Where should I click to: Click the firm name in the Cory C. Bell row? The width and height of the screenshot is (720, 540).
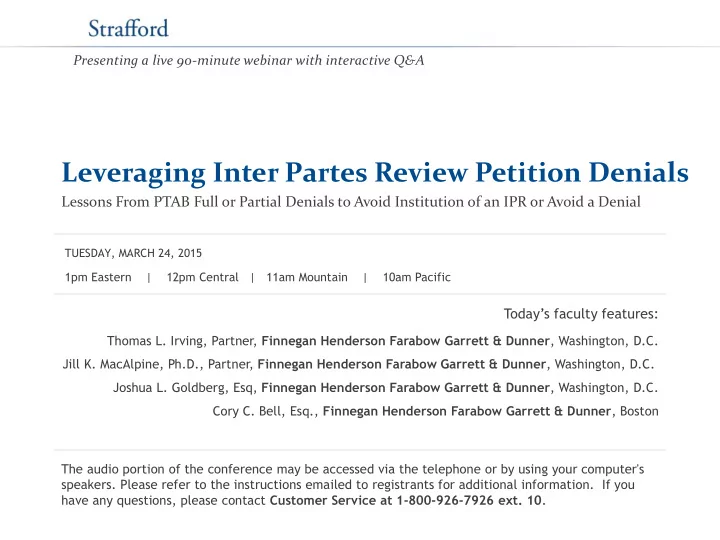tap(467, 411)
